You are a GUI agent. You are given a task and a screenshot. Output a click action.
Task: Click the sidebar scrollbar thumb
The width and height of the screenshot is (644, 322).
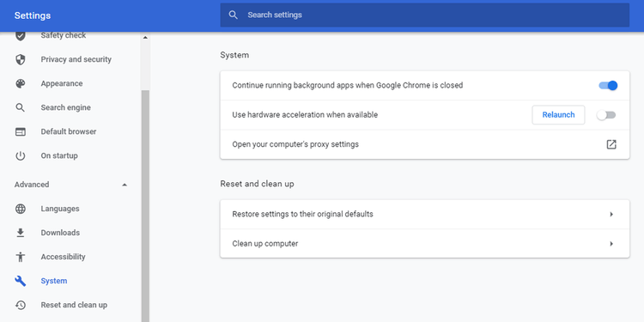point(145,206)
